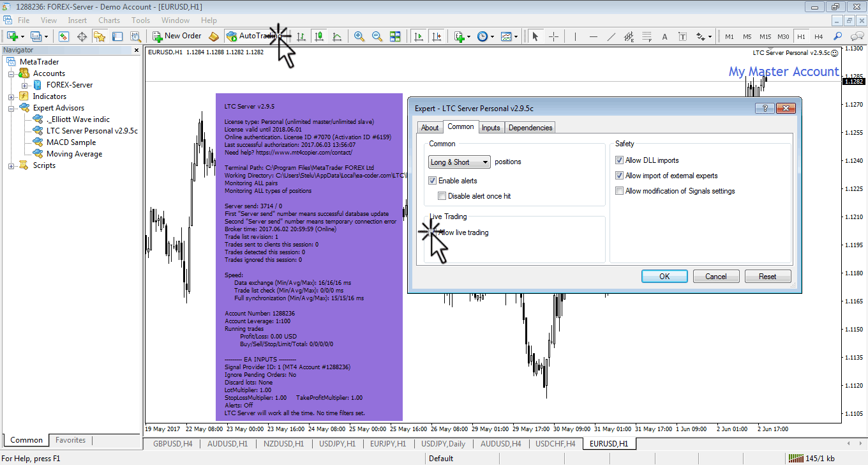868x465 pixels.
Task: Open the MetaEditor icon beside New Order
Action: (214, 36)
